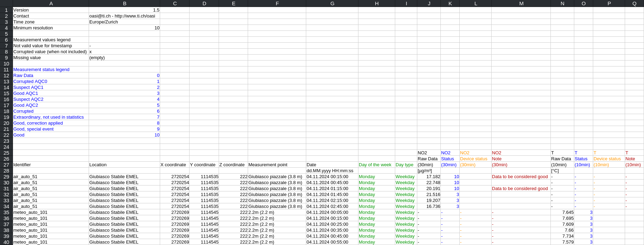Click 'Data to be considered good' in row 31

click(x=521, y=189)
